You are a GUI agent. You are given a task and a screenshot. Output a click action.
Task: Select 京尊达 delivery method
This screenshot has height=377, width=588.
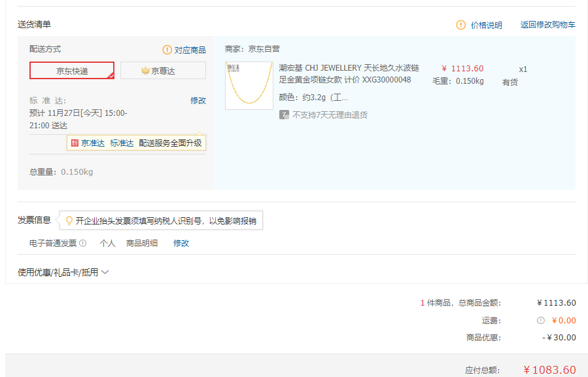click(x=163, y=71)
